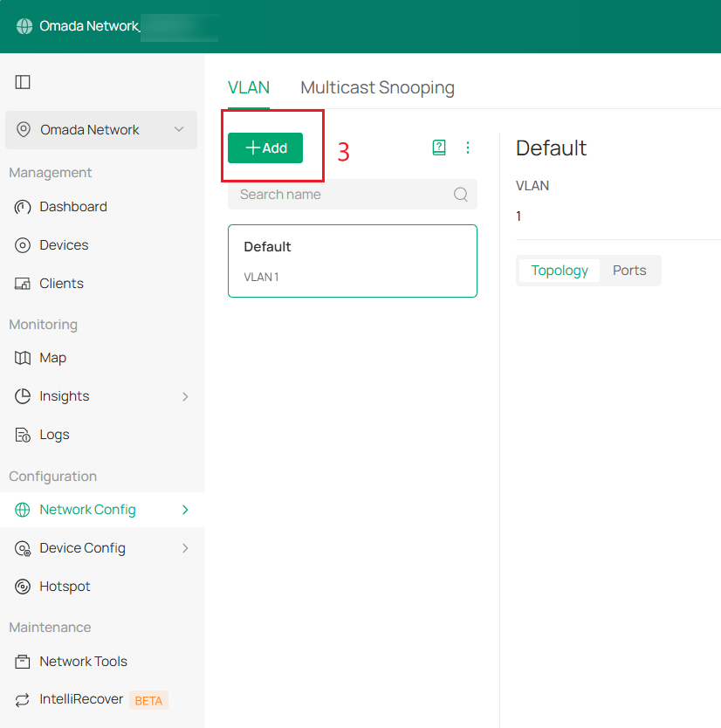Open the Omada Network site dropdown

[101, 130]
